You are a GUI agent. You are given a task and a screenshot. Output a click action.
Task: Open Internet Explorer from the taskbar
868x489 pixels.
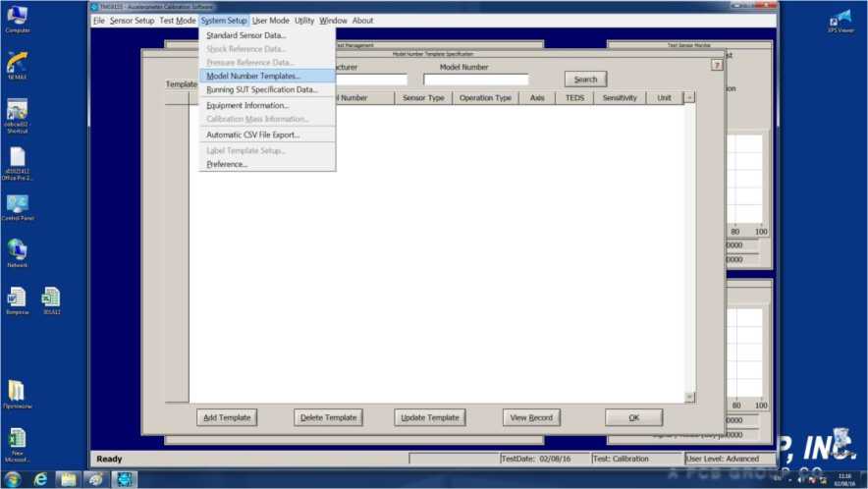(x=41, y=479)
